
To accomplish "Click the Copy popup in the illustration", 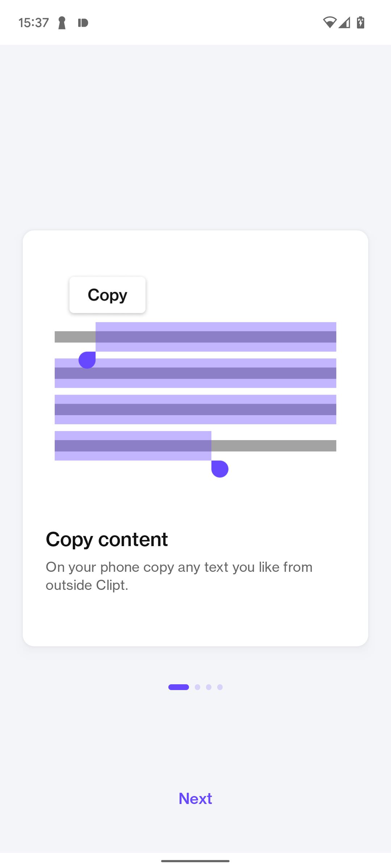I will (108, 295).
